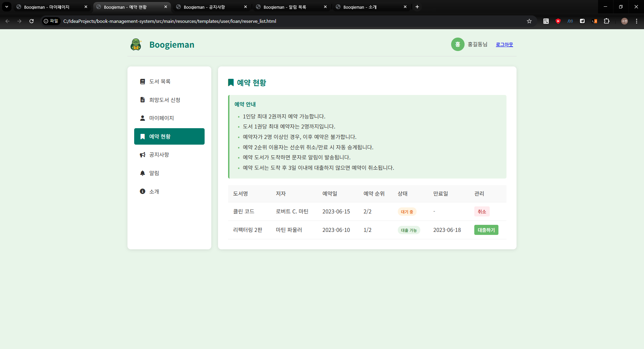The height and width of the screenshot is (349, 644).
Task: Click the 알림 bell icon
Action: (x=143, y=173)
